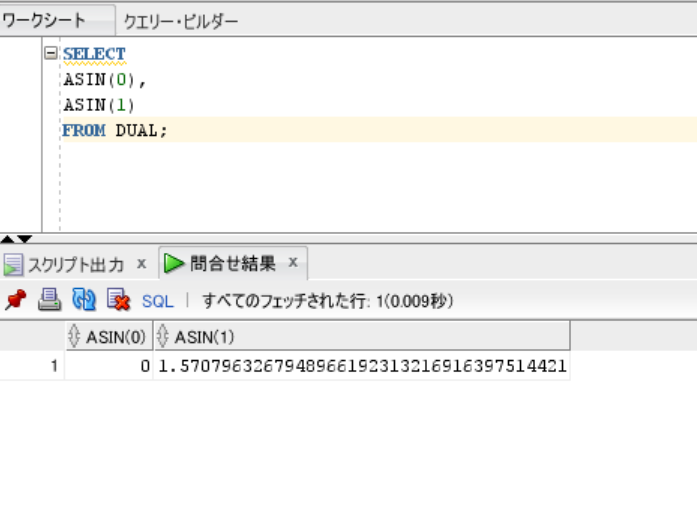The width and height of the screenshot is (697, 506).
Task: Collapse the SELECT statement code fold
Action: coord(50,53)
